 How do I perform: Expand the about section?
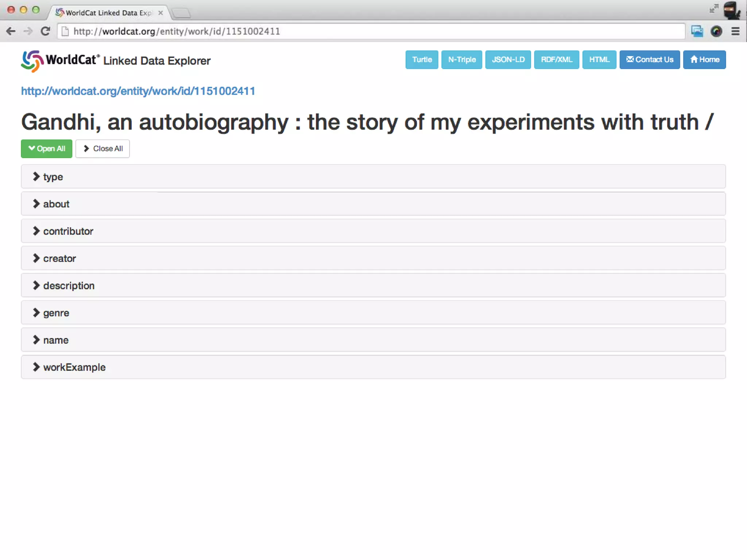(x=56, y=204)
